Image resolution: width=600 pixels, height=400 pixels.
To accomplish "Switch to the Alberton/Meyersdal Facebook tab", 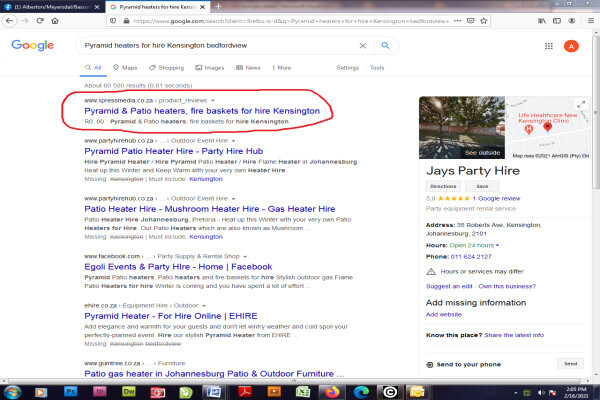I will (x=52, y=7).
